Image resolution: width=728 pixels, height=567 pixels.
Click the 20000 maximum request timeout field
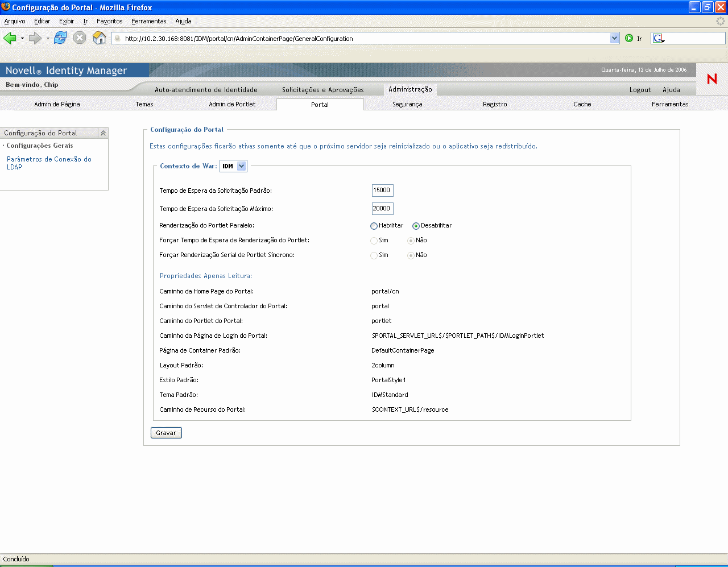(x=382, y=209)
